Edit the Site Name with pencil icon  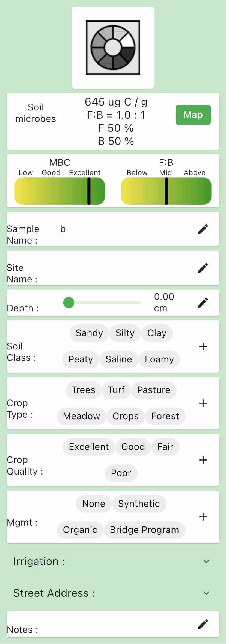[203, 268]
